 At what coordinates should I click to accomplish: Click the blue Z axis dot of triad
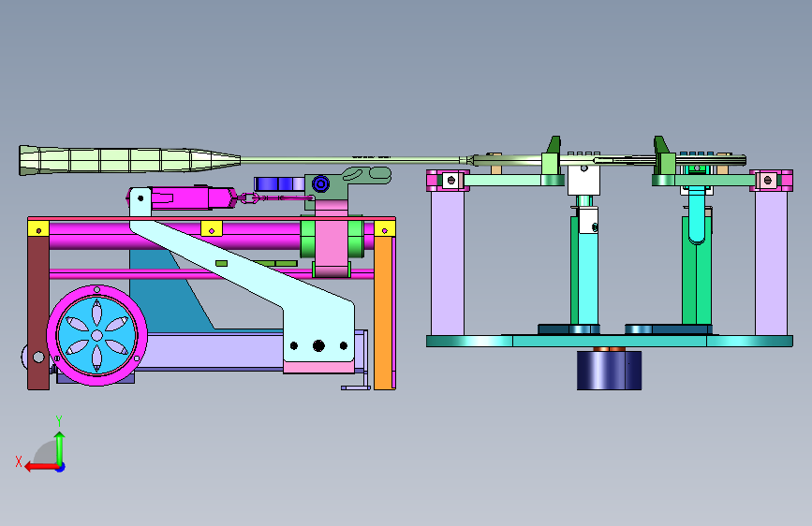click(x=61, y=467)
